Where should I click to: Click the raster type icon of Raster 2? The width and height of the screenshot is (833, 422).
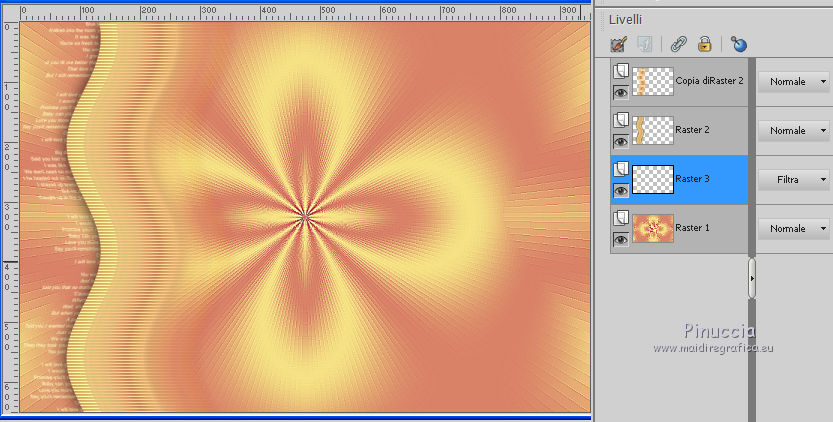tap(620, 120)
